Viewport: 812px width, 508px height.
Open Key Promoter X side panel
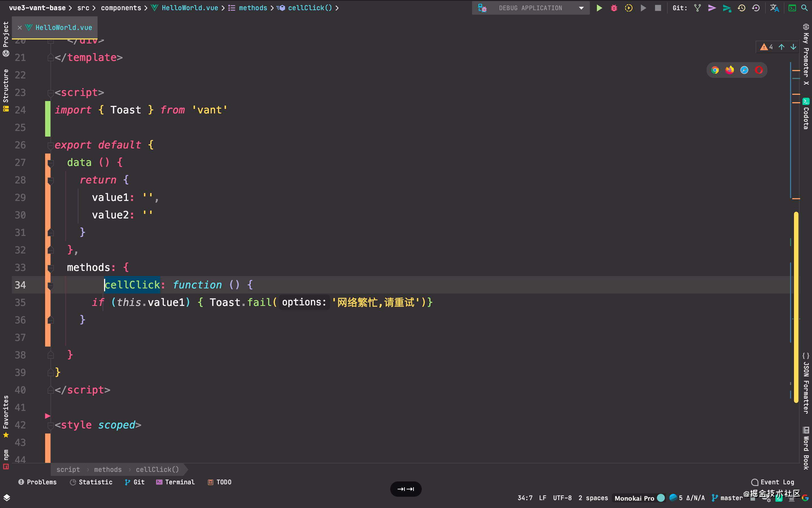[x=806, y=54]
